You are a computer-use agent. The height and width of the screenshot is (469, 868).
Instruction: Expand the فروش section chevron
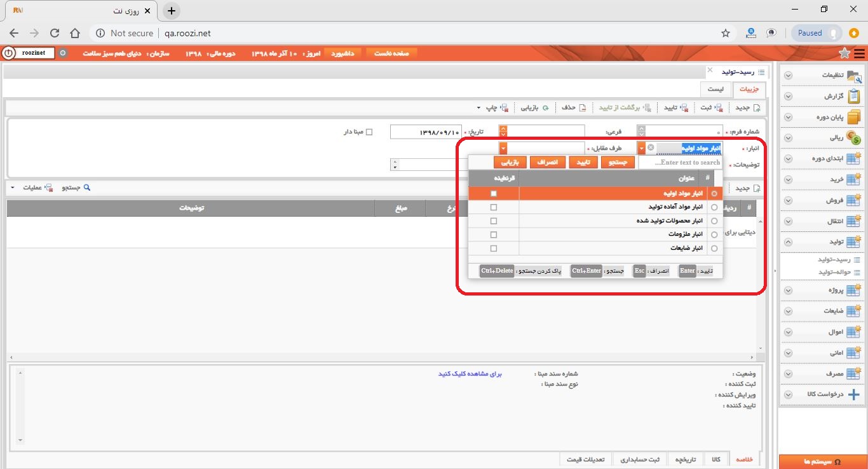point(788,200)
